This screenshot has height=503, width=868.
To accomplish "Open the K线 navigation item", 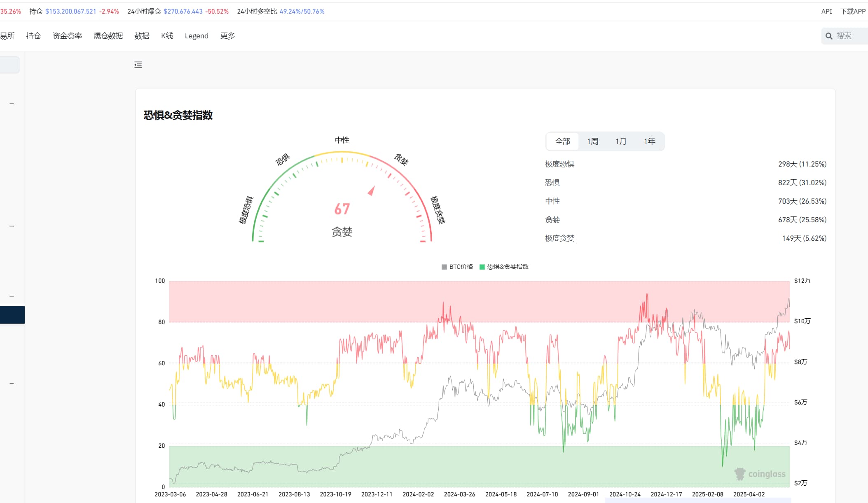I will pos(167,36).
